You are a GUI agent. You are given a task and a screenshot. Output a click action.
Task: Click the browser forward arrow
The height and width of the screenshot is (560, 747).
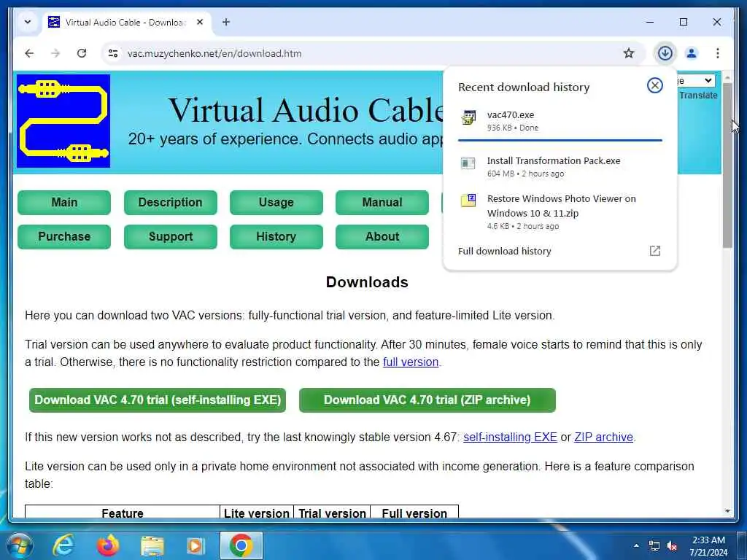coord(55,53)
